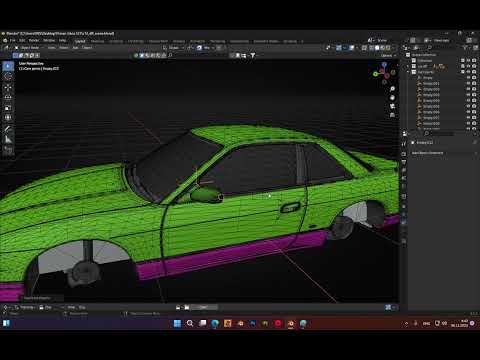Open the viewport View menu

[x=51, y=48]
